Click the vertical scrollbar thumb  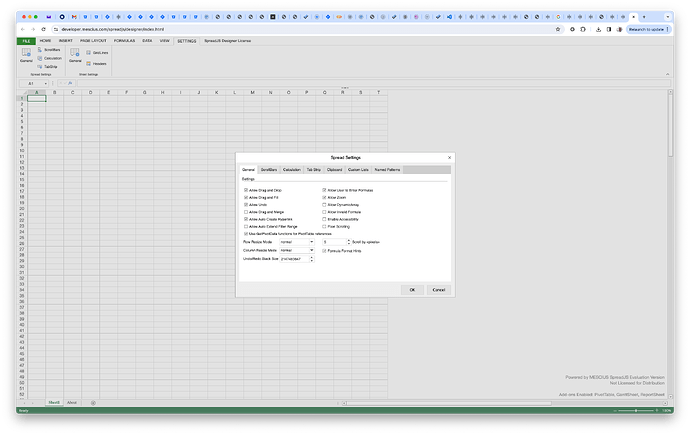(x=670, y=125)
